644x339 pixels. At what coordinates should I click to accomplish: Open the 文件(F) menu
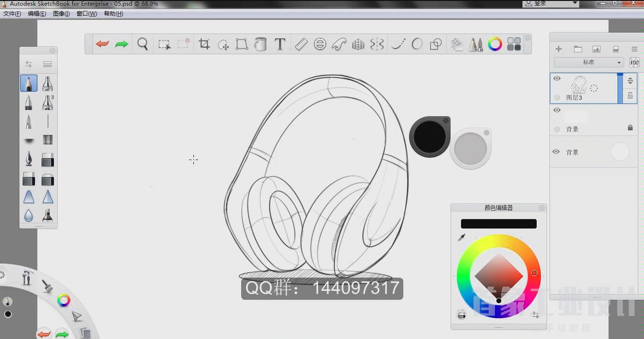point(12,14)
